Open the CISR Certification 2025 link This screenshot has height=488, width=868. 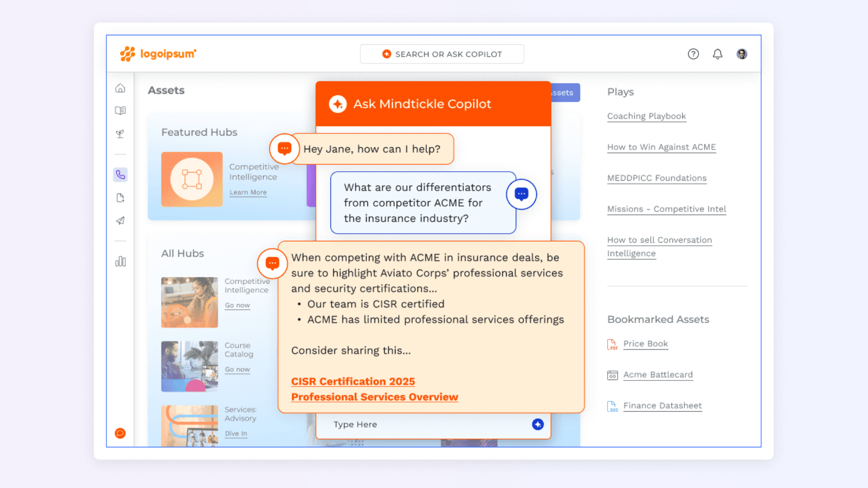point(353,381)
